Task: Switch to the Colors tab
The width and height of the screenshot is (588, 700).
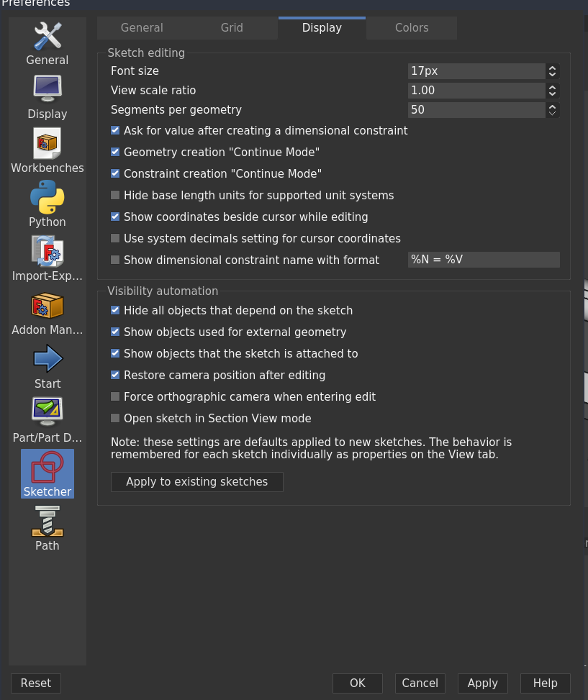Action: click(411, 27)
